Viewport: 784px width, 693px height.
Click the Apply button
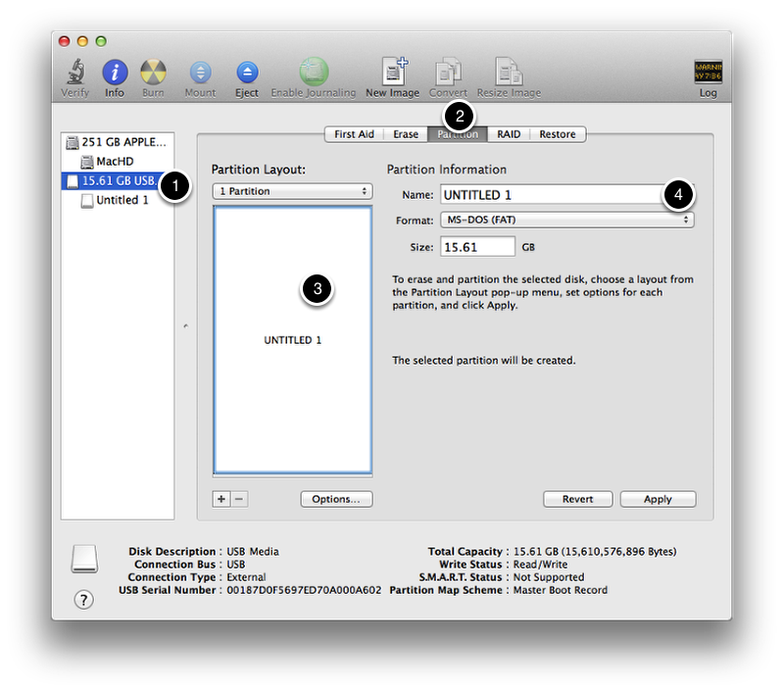point(658,499)
